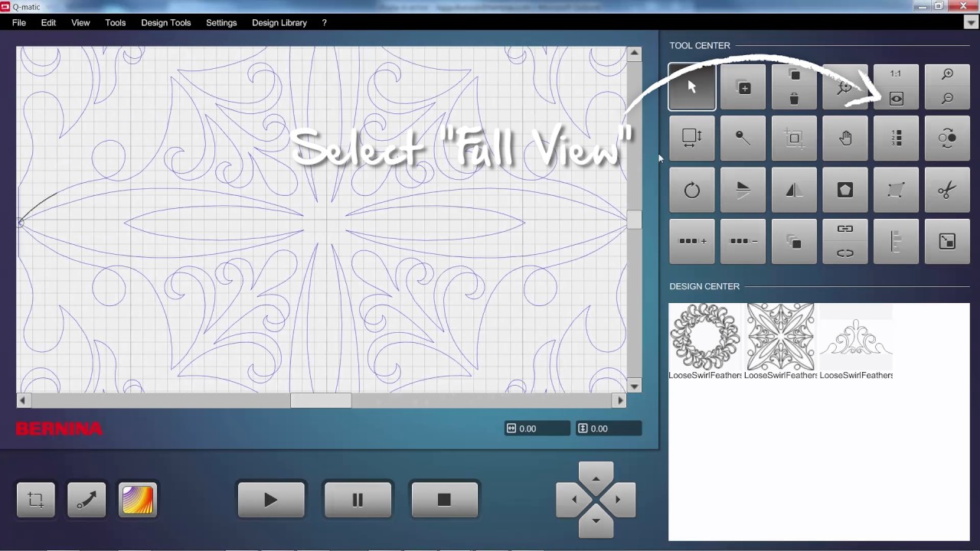980x551 pixels.
Task: Zoom in with magnifier plus icon
Action: [947, 74]
